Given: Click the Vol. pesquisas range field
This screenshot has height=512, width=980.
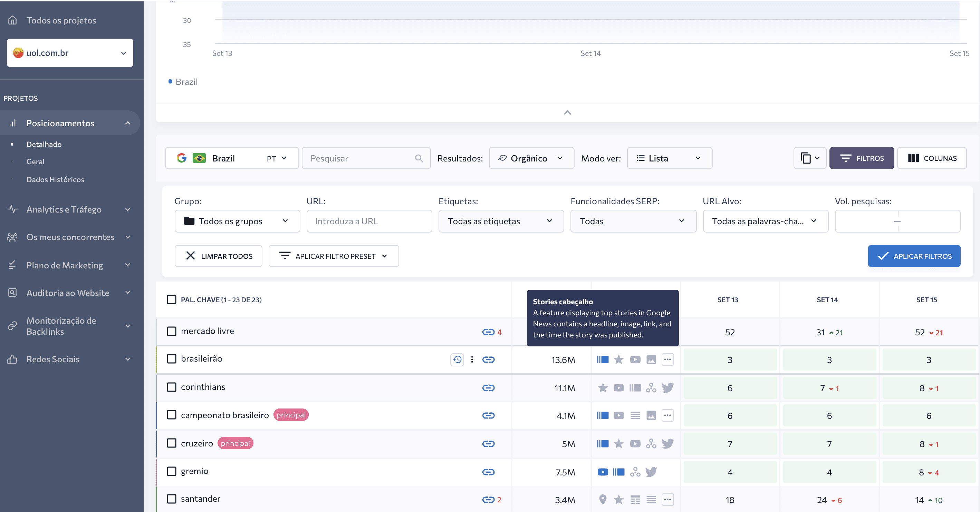Looking at the screenshot, I should pyautogui.click(x=897, y=221).
